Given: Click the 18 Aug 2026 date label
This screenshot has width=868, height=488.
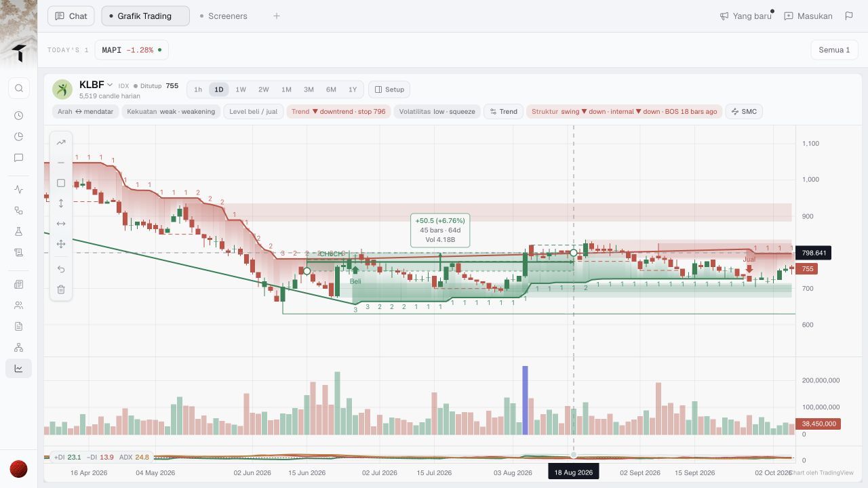Looking at the screenshot, I should click(x=574, y=472).
